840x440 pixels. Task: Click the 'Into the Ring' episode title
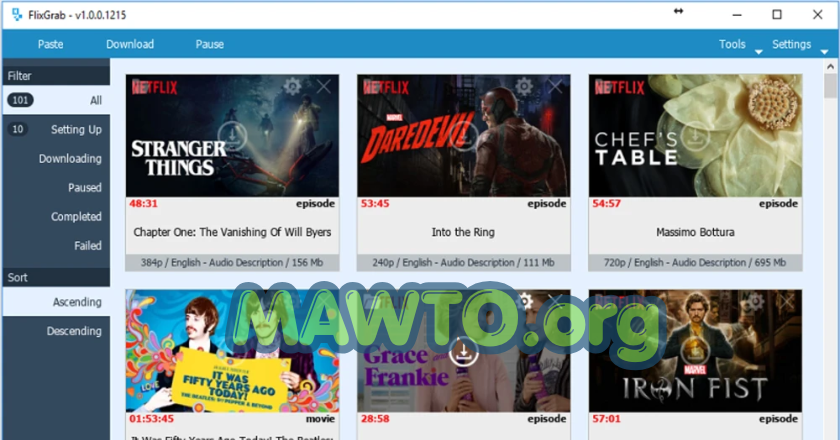pos(463,232)
